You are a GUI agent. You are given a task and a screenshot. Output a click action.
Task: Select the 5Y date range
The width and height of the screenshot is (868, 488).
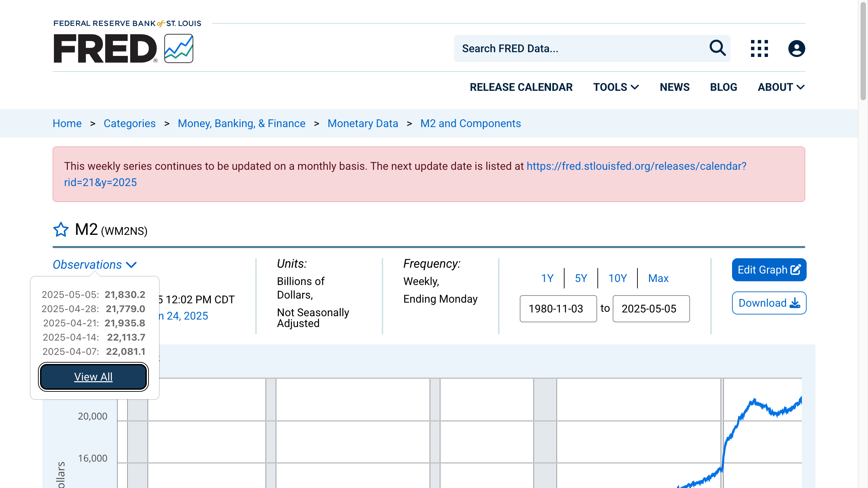pyautogui.click(x=581, y=278)
